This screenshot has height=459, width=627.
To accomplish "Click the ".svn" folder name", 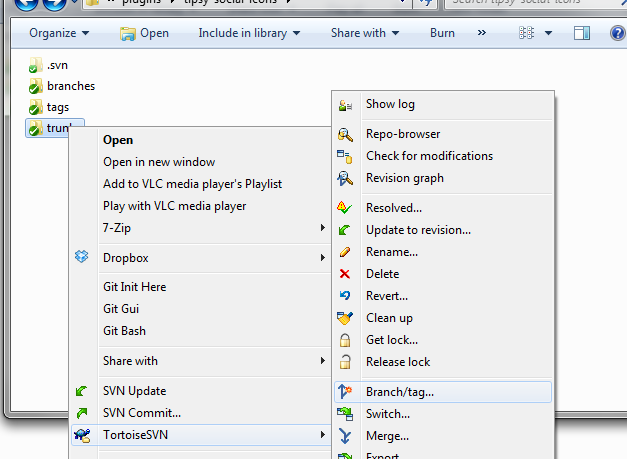I will [x=57, y=65].
